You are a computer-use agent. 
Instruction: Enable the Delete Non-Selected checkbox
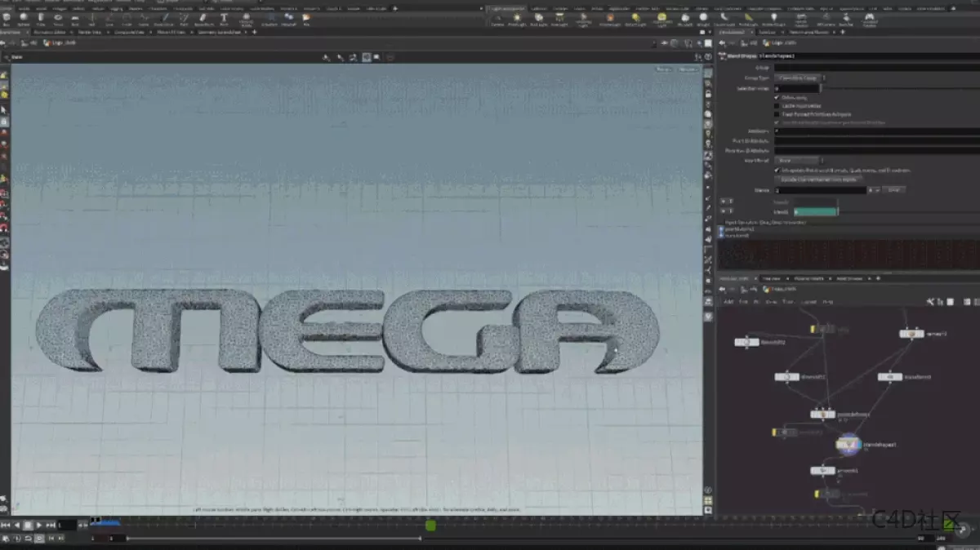[x=777, y=97]
